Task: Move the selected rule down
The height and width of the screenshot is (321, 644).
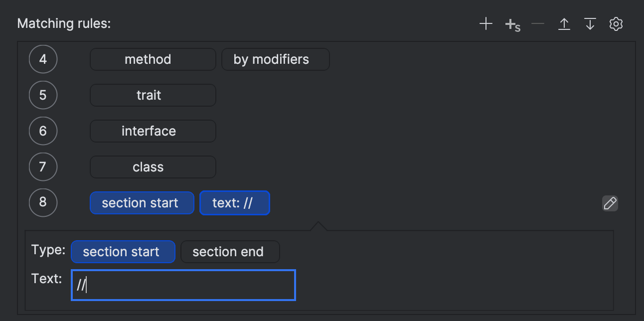Action: [590, 23]
